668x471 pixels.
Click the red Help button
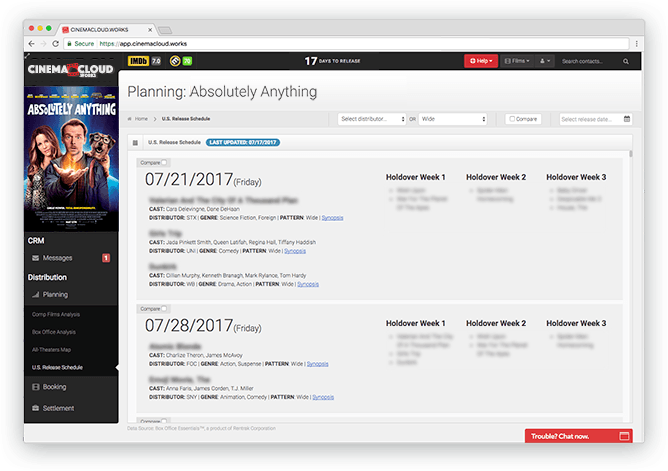(x=480, y=61)
